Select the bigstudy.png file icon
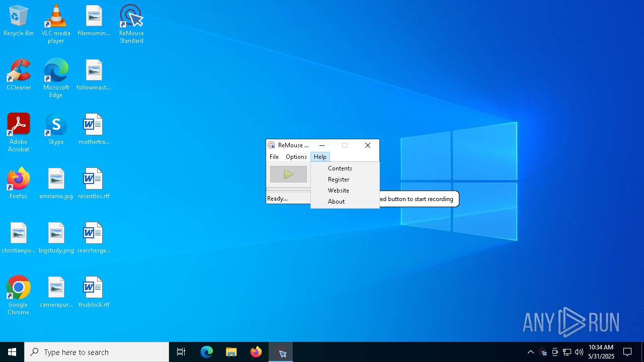The height and width of the screenshot is (362, 644). pos(56,238)
